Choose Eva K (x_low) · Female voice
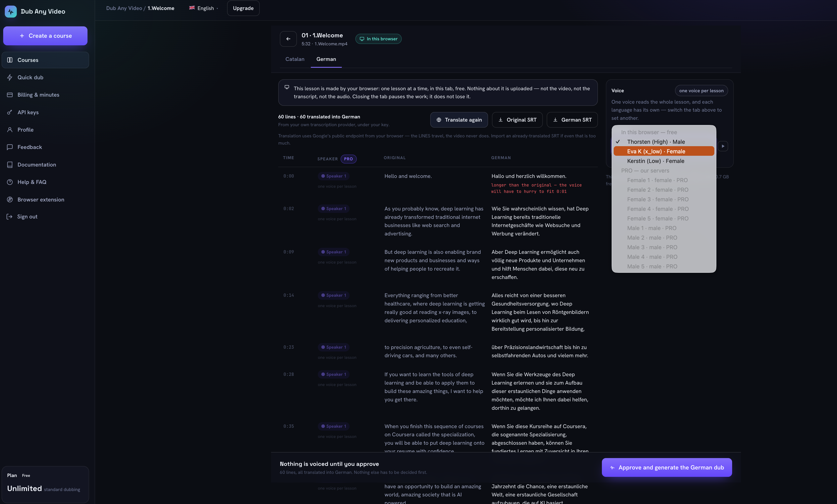Image resolution: width=837 pixels, height=504 pixels. [664, 152]
